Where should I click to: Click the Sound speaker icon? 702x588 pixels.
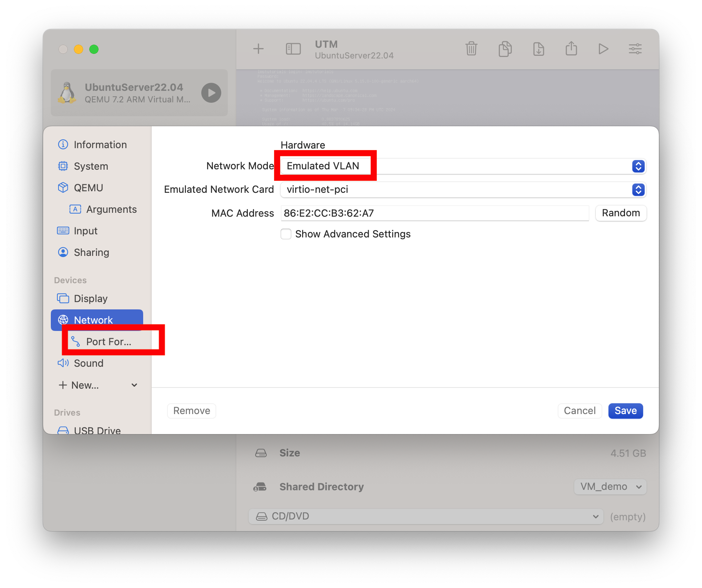click(63, 363)
